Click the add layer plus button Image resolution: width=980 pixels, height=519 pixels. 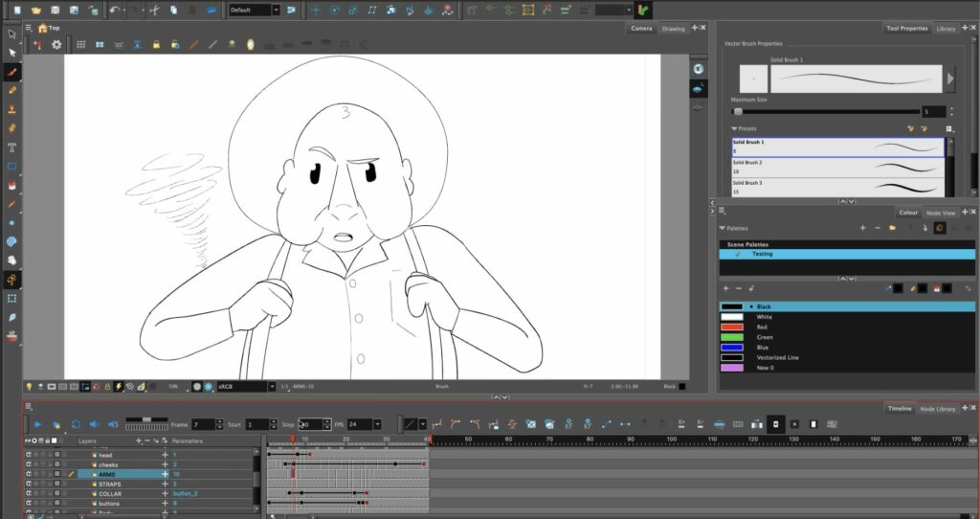point(139,440)
